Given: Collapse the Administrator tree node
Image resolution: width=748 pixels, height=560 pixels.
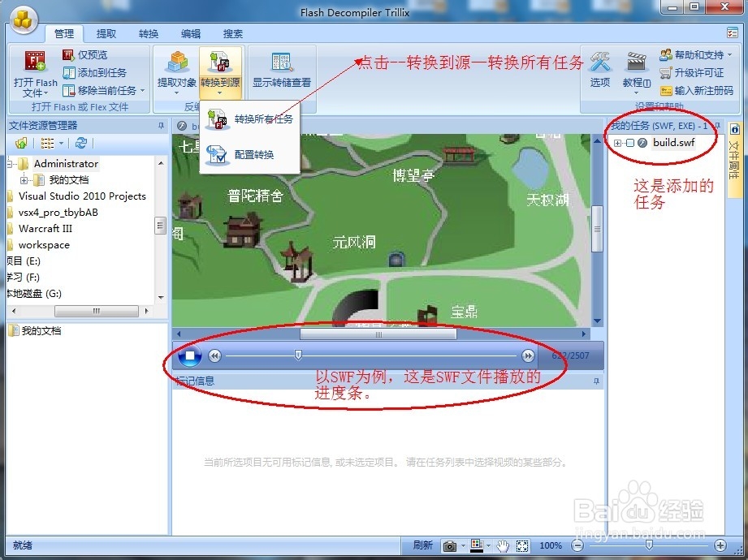Looking at the screenshot, I should tap(10, 164).
